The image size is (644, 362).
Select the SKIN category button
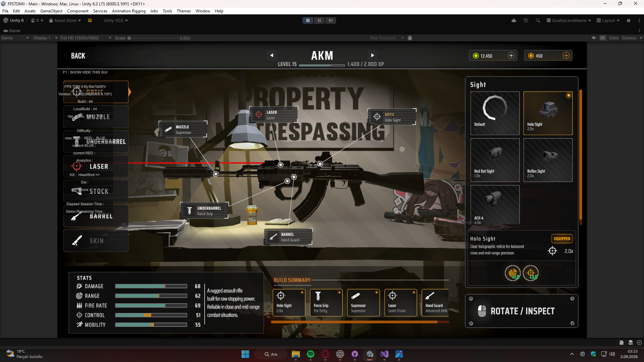click(96, 241)
